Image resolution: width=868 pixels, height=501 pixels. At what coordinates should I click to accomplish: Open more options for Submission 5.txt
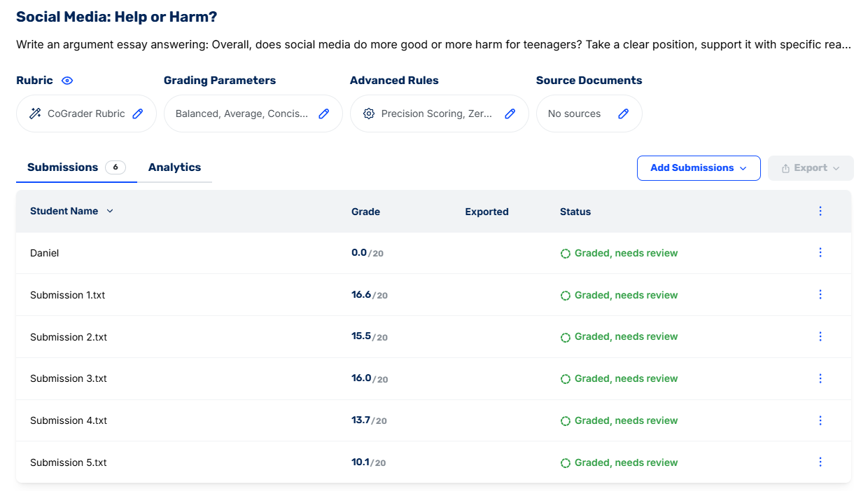pos(820,462)
